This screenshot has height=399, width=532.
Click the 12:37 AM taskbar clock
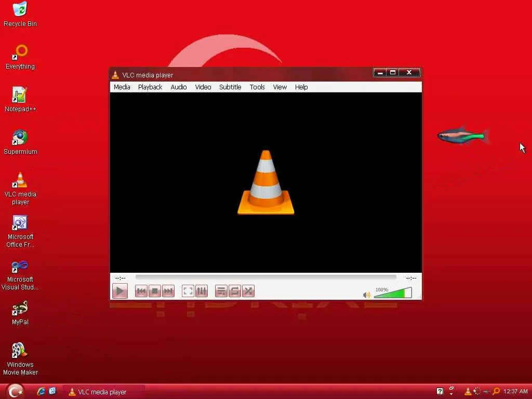coord(515,392)
